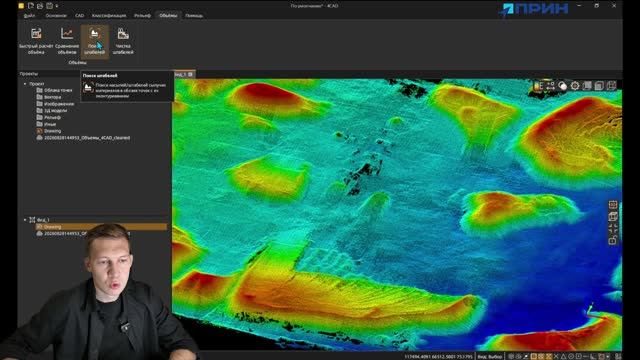Click the open file icon in the title bar
Viewport: 640px width, 360px height.
coord(40,6)
